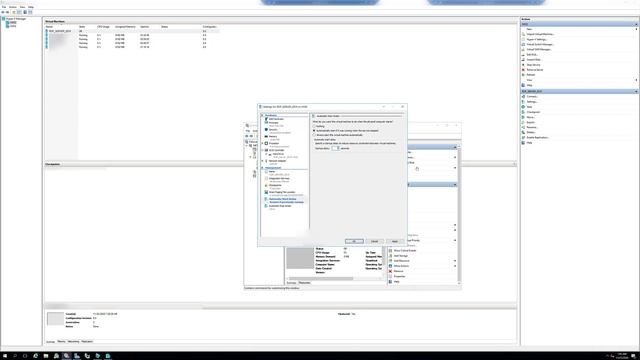Screen dimensions: 640x360
Task: Open File Explorer from the taskbar
Action: coord(46,356)
